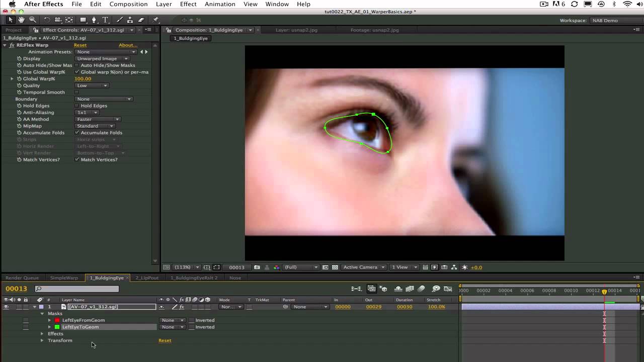This screenshot has height=362, width=644.
Task: Select the Hand tool
Action: point(21,20)
